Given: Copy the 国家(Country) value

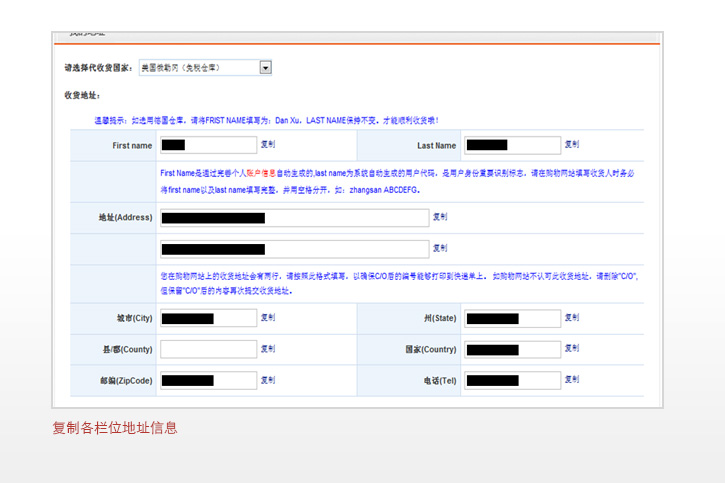Looking at the screenshot, I should point(572,349).
